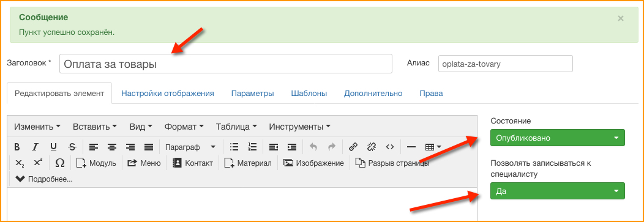Screen dimensions: 644x222
Task: Open the Параграф format dropdown
Action: coord(190,147)
